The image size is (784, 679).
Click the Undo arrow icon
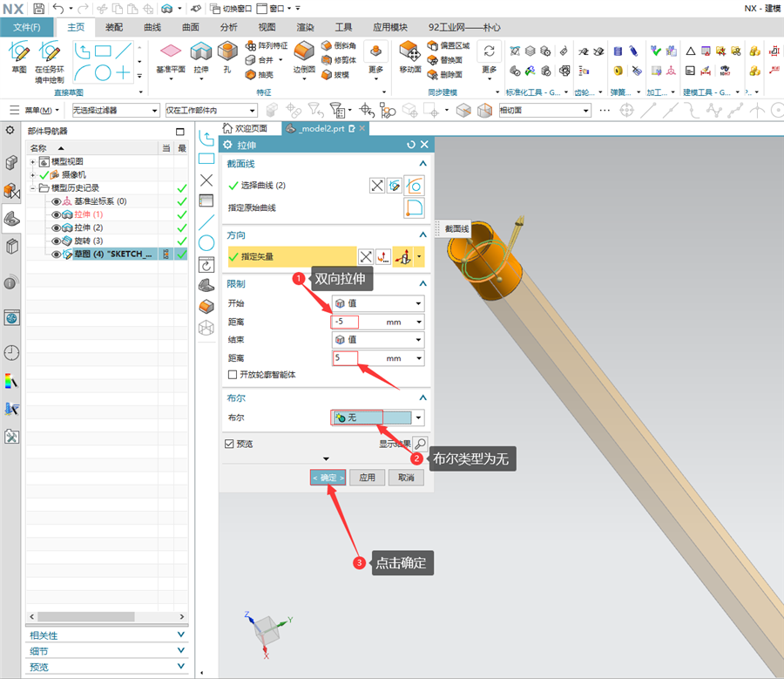[x=58, y=8]
